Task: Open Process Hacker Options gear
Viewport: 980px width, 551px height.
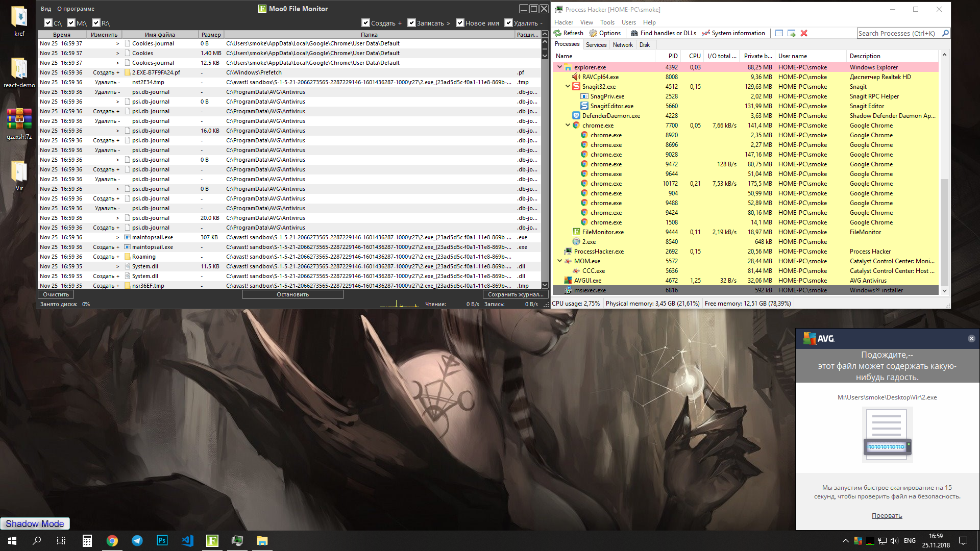Action: coord(593,33)
